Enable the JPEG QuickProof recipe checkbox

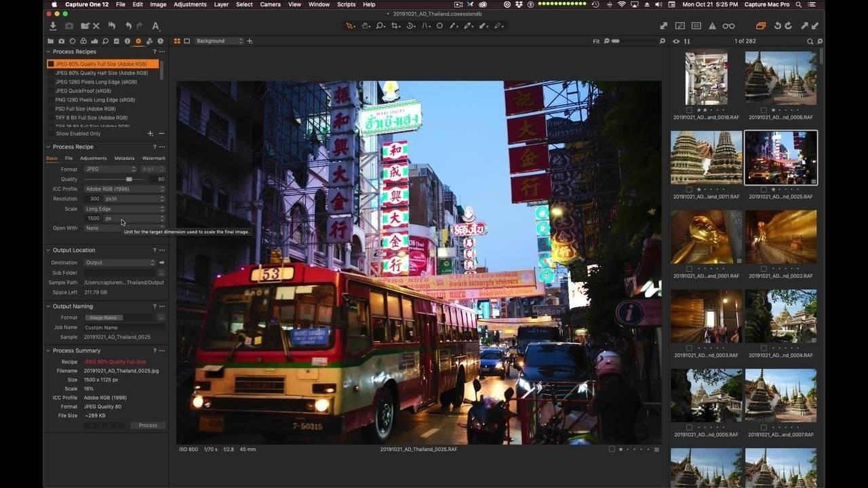coord(51,91)
